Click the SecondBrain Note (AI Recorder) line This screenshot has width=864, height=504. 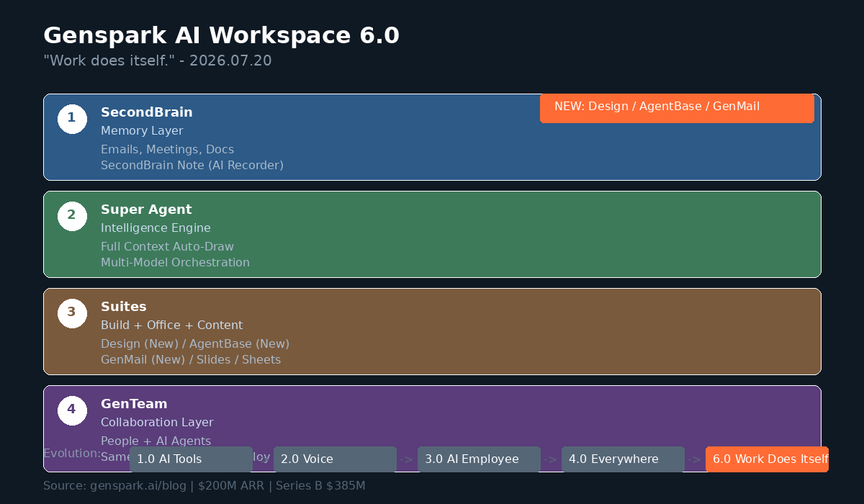point(192,166)
